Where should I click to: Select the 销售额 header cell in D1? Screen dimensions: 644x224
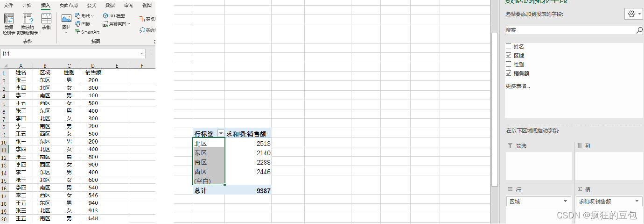[x=93, y=72]
